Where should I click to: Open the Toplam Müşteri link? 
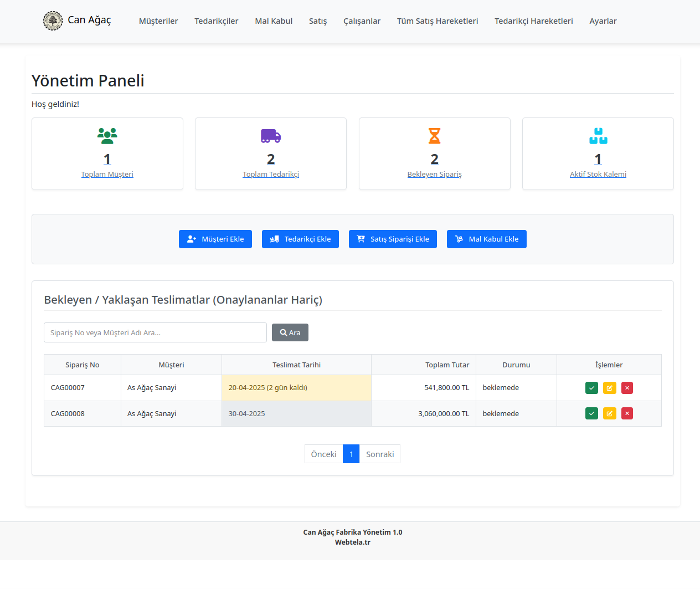click(x=107, y=174)
